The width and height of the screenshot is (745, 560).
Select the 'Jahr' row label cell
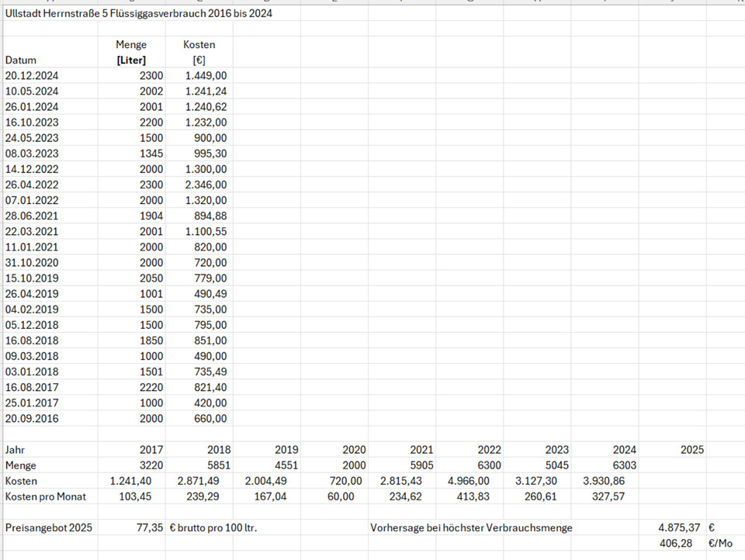click(x=16, y=450)
